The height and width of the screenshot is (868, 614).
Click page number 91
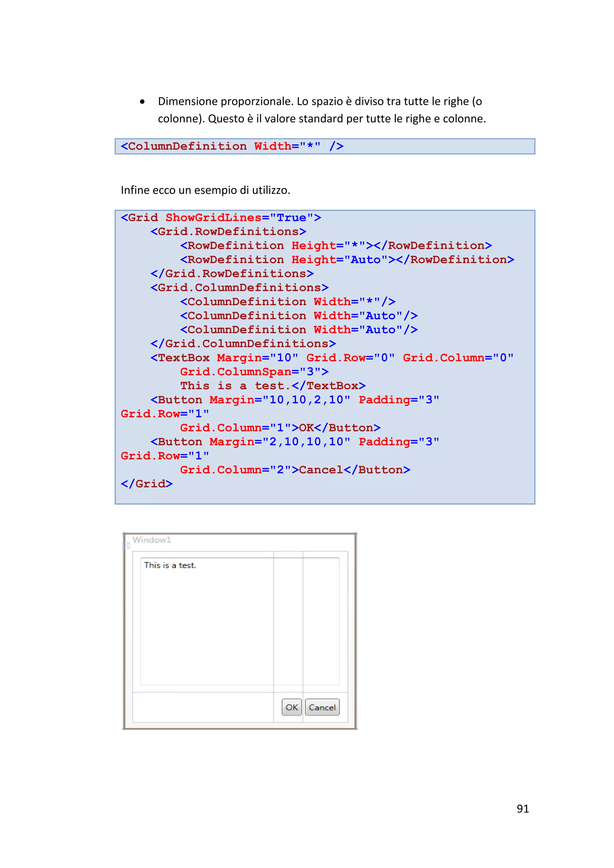(523, 808)
